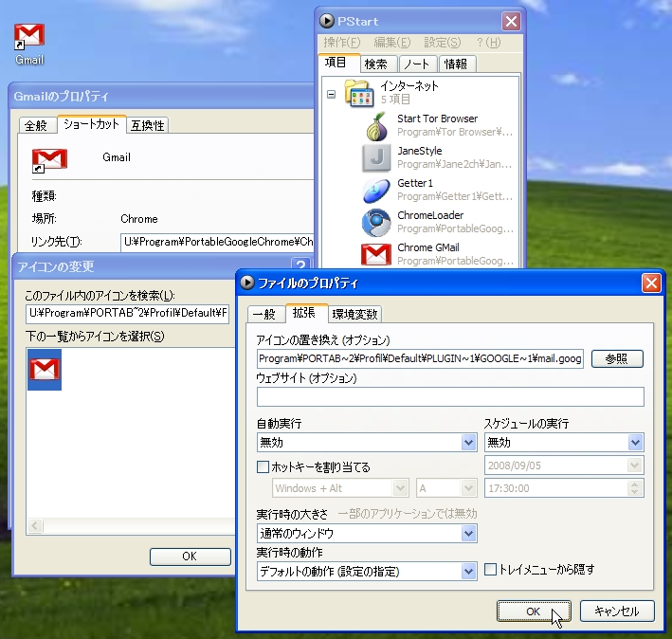Click the アイコンの置き換え path field
This screenshot has width=672, height=639.
pyautogui.click(x=420, y=358)
